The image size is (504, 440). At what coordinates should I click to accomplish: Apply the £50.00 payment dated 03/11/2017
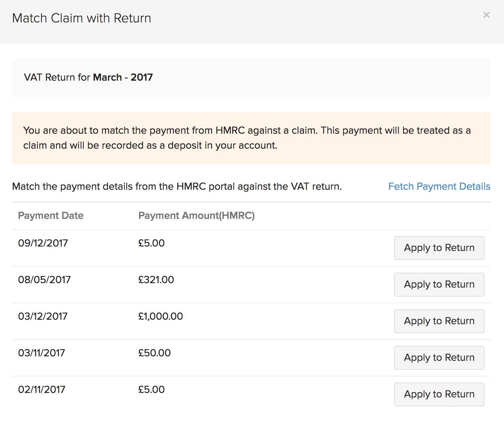click(x=439, y=357)
